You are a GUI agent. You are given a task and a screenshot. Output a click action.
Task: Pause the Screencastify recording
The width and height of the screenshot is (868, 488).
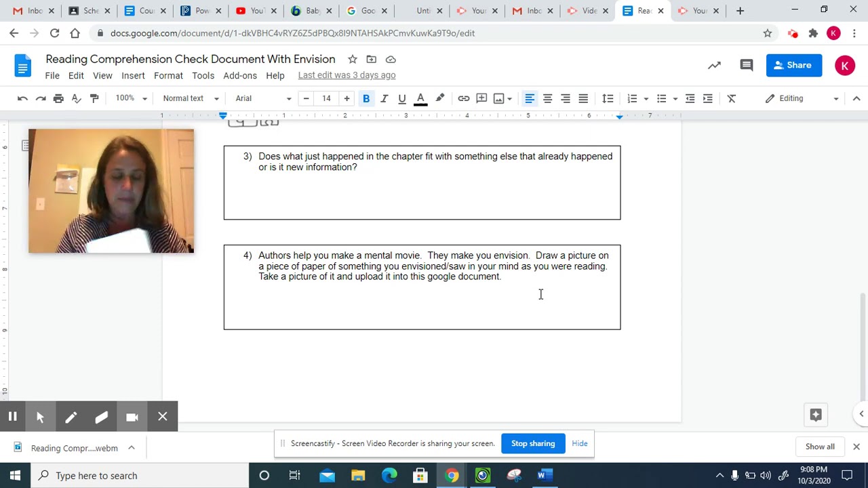pos(12,417)
